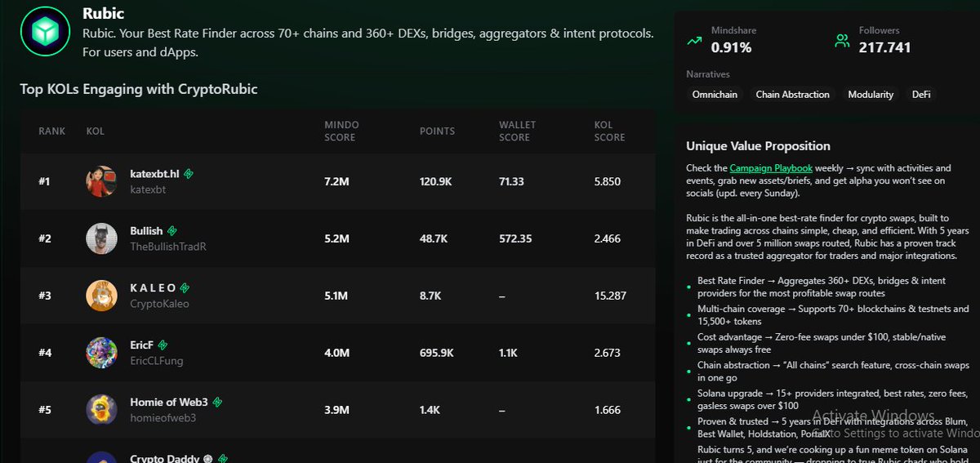Screen dimensions: 980x463
Task: Click Mindo score 7.2M value
Action: 336,181
